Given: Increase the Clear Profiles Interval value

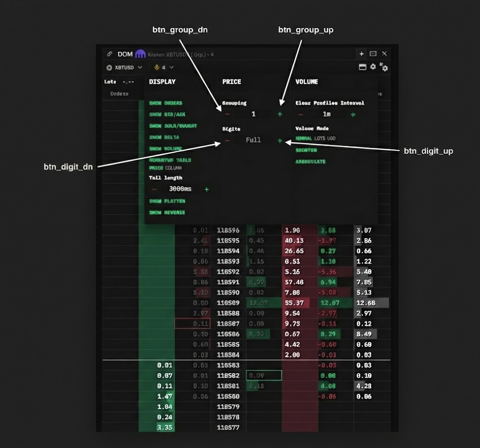Looking at the screenshot, I should click(x=353, y=114).
